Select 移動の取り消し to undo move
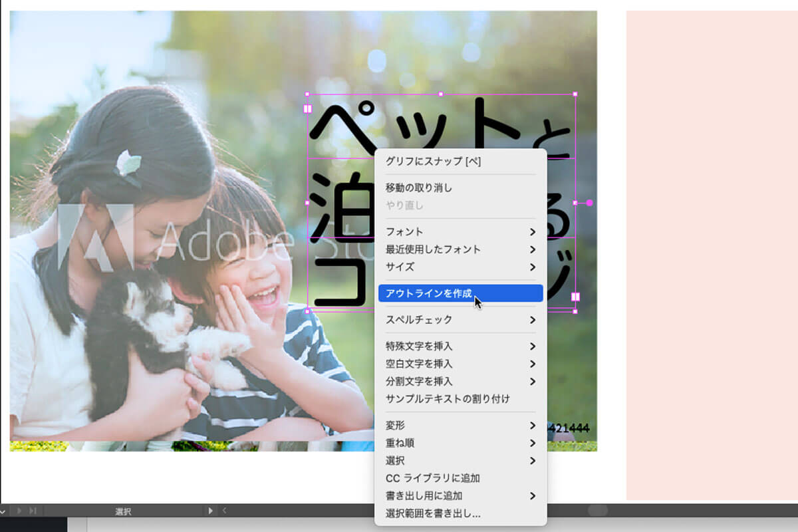 (419, 188)
